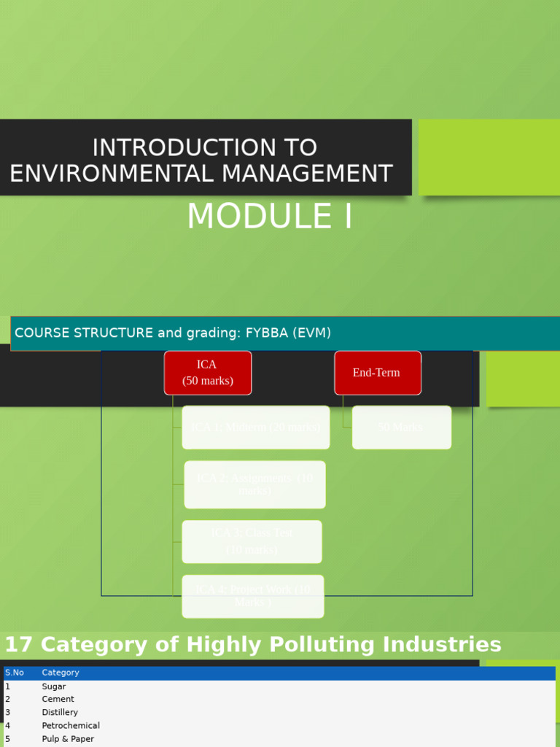Click the 17 Category of Highly Polluting Industries heading
This screenshot has width=560, height=747.
point(253,644)
